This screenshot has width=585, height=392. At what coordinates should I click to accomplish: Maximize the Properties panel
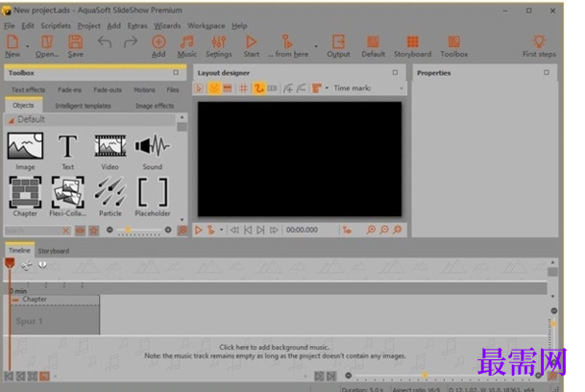click(x=547, y=72)
